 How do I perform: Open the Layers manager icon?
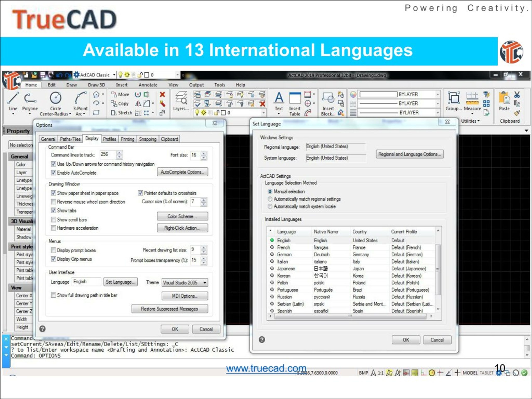(181, 101)
